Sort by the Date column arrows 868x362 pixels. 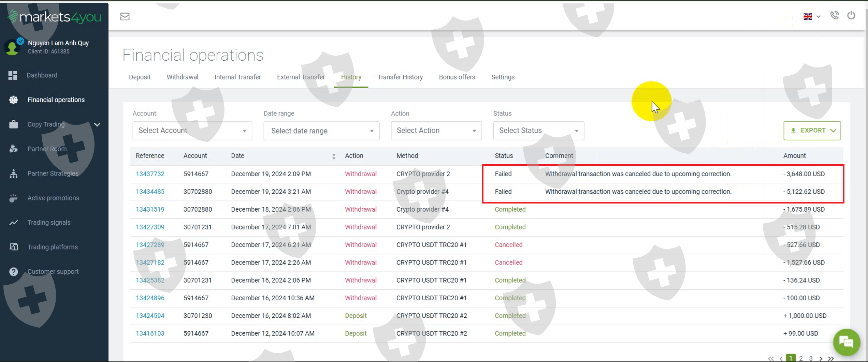click(x=334, y=156)
